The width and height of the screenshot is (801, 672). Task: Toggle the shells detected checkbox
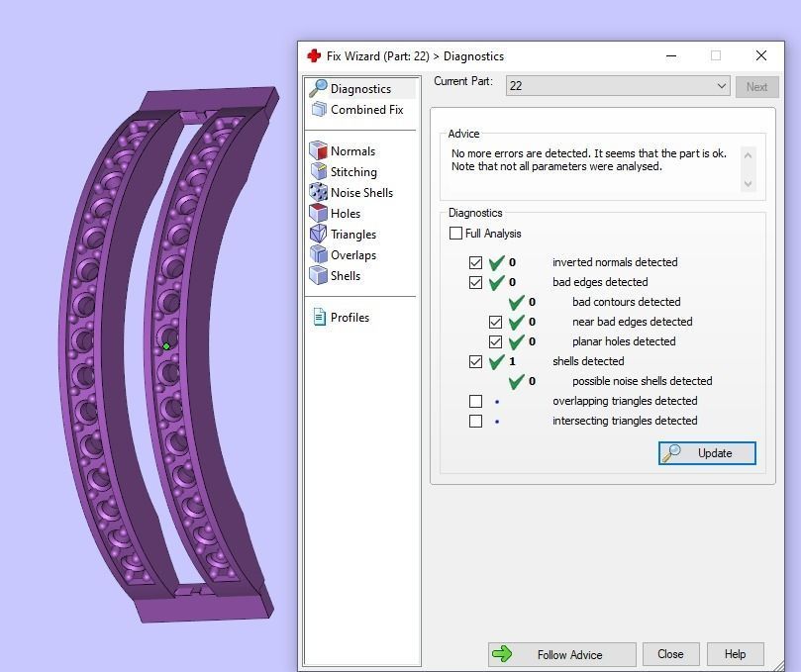475,361
